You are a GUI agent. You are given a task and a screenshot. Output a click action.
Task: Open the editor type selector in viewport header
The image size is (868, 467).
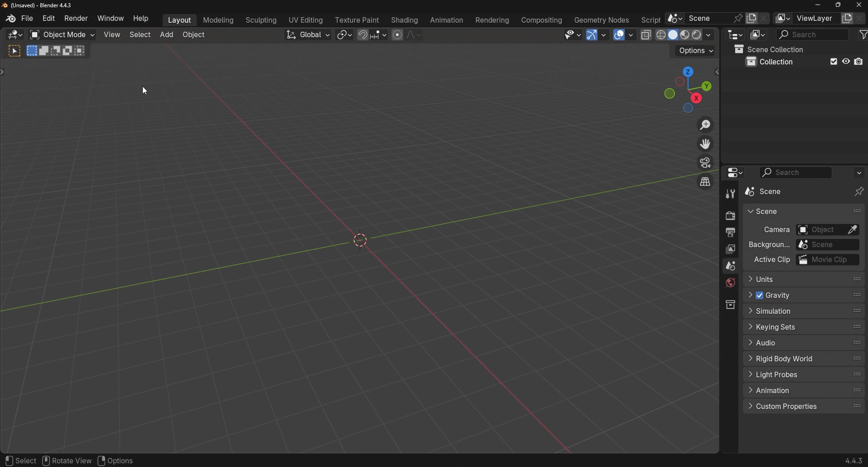tap(15, 35)
